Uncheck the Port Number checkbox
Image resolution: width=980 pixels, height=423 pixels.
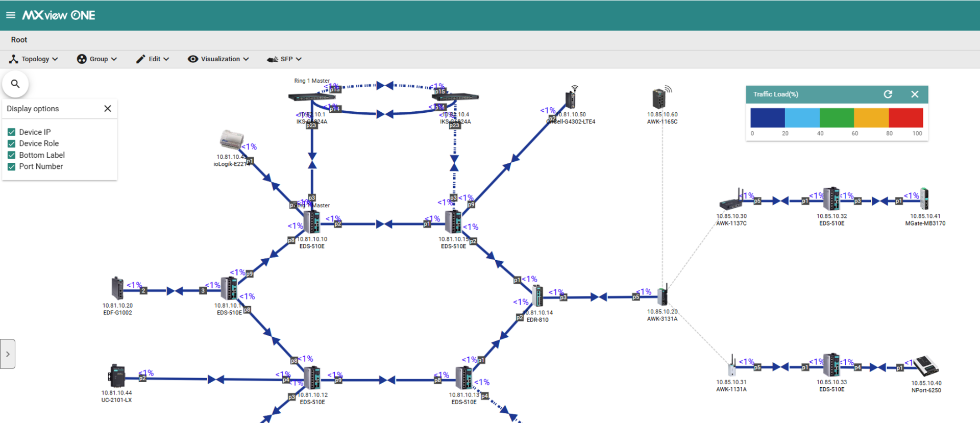[x=12, y=166]
